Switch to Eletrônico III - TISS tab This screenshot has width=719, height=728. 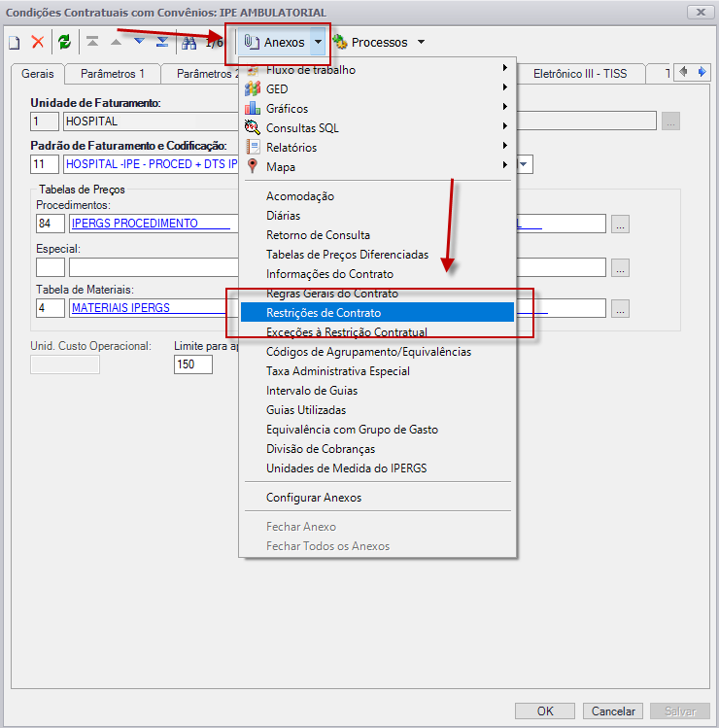[x=580, y=74]
